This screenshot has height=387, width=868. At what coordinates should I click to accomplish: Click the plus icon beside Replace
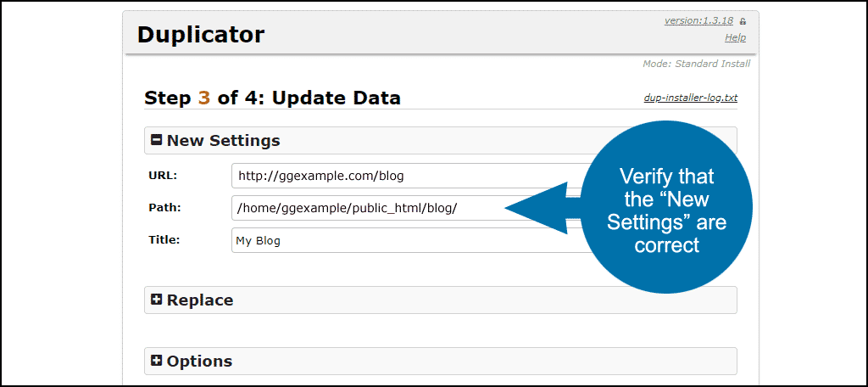[157, 300]
